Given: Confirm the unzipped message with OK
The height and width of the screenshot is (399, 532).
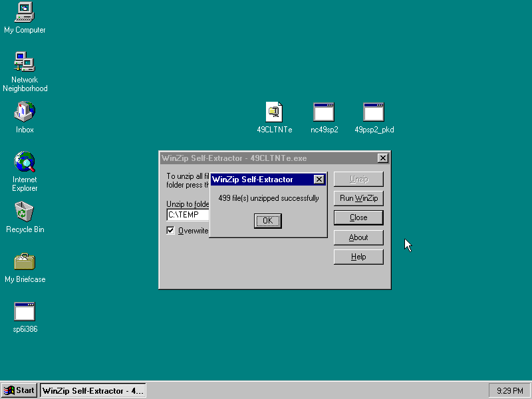Looking at the screenshot, I should point(268,221).
